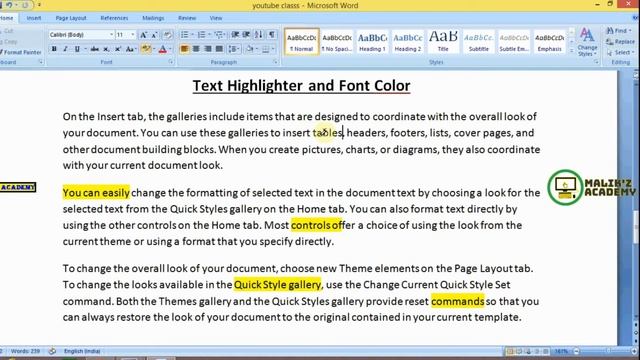Image resolution: width=640 pixels, height=360 pixels.
Task: Apply the Strikethrough format
Action: click(x=95, y=49)
